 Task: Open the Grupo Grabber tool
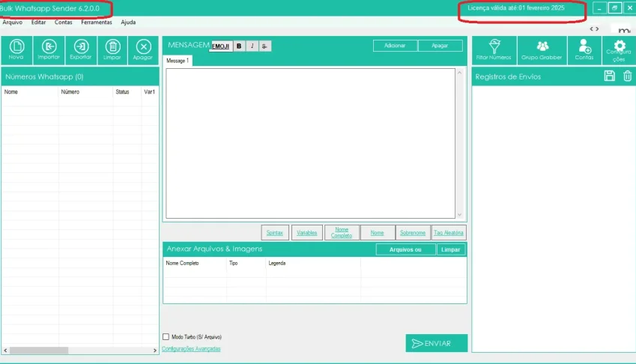tap(542, 50)
